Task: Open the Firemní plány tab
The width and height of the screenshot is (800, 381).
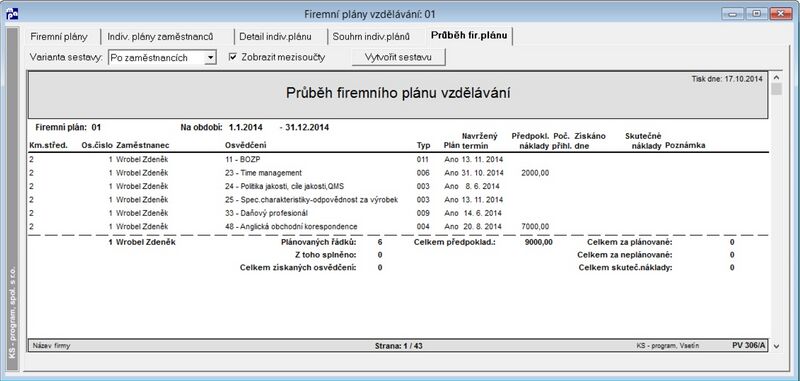Action: click(59, 37)
